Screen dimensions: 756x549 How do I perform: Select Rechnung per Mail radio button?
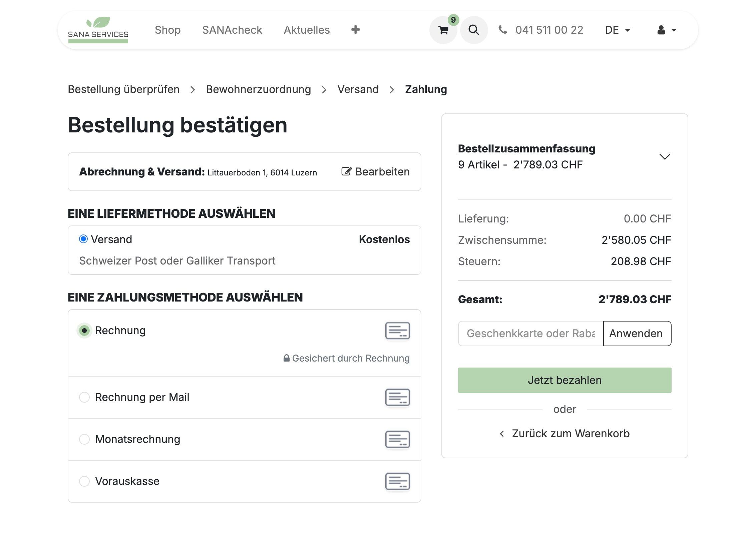pyautogui.click(x=84, y=397)
